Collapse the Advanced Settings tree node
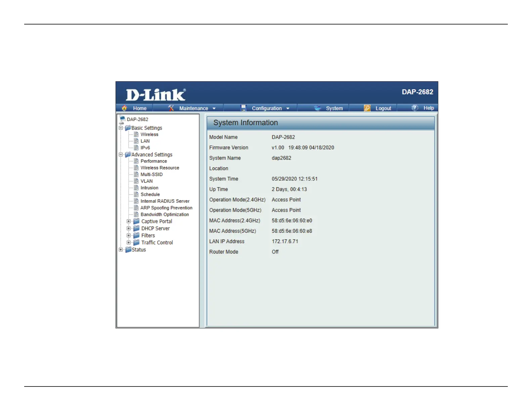The height and width of the screenshot is (411, 532). pos(121,154)
